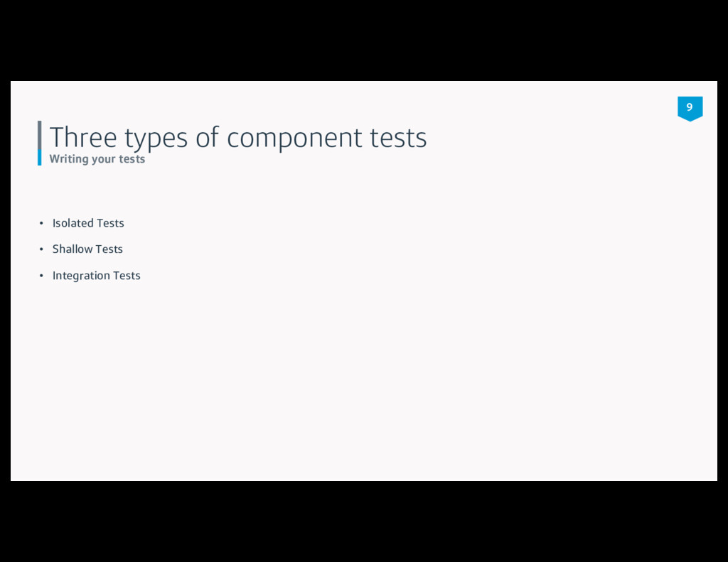Select the 'Isolated Tests' bullet text
The height and width of the screenshot is (562, 728).
(x=88, y=223)
